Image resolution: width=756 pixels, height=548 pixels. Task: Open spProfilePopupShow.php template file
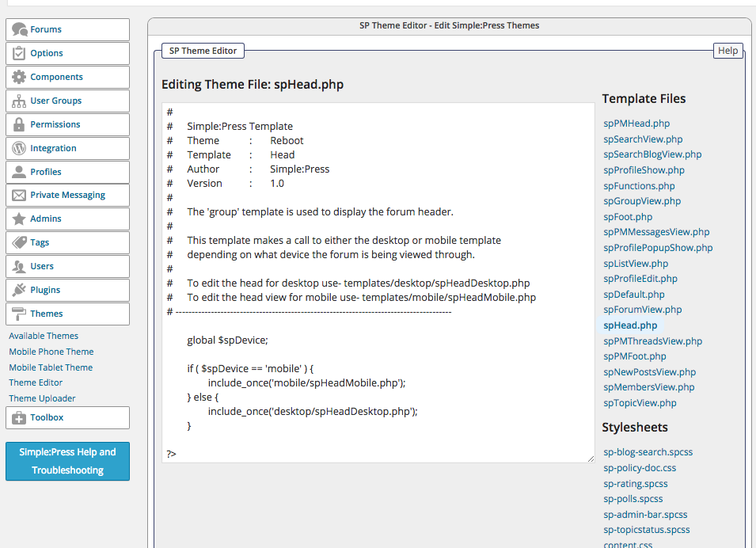tap(658, 248)
